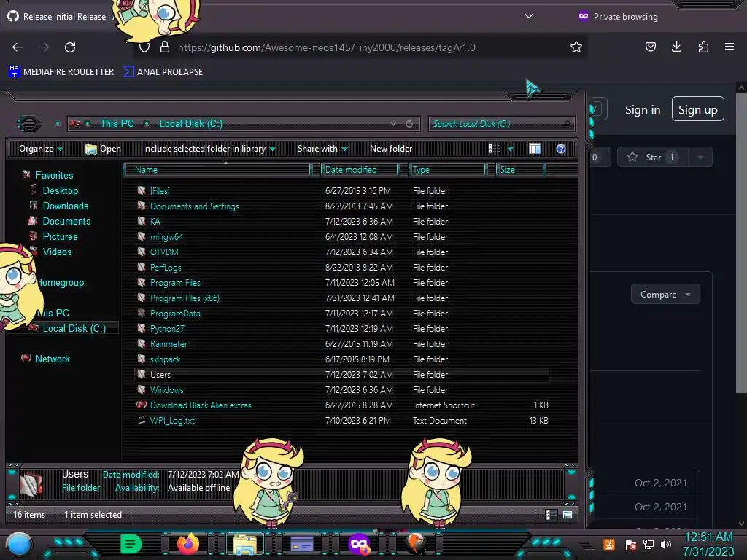Open the address bar history dropdown
Screen dimensions: 747x560
click(x=393, y=124)
